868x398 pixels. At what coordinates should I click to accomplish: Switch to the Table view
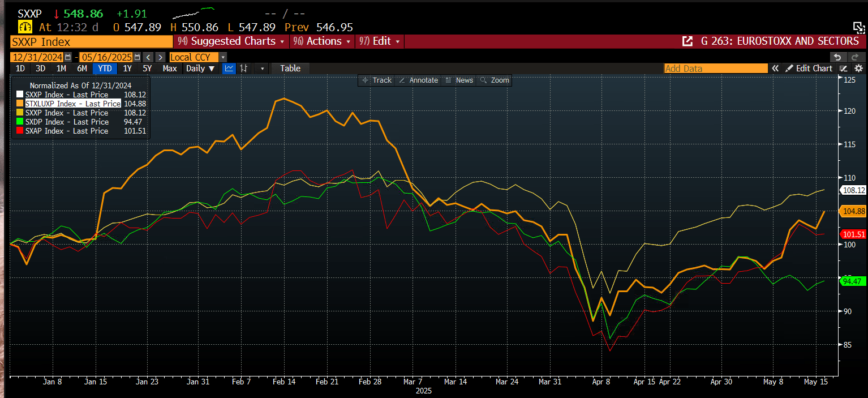(290, 69)
